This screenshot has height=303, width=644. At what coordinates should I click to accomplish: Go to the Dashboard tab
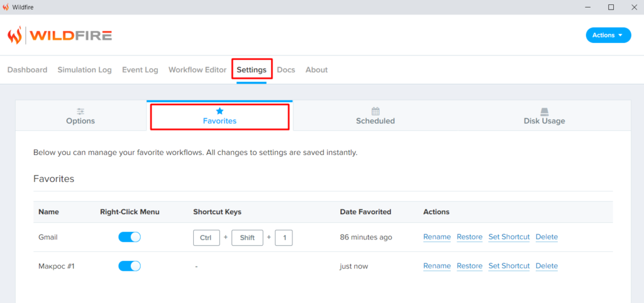[27, 70]
